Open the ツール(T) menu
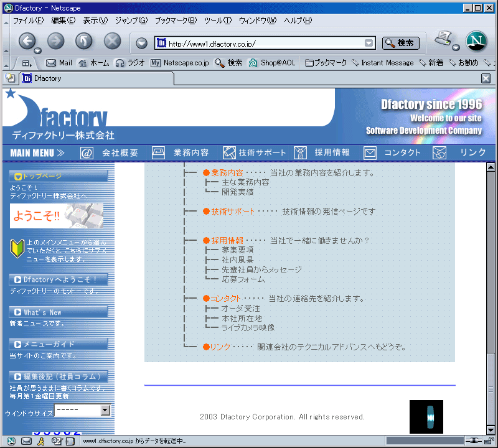The height and width of the screenshot is (448, 498). pos(218,21)
